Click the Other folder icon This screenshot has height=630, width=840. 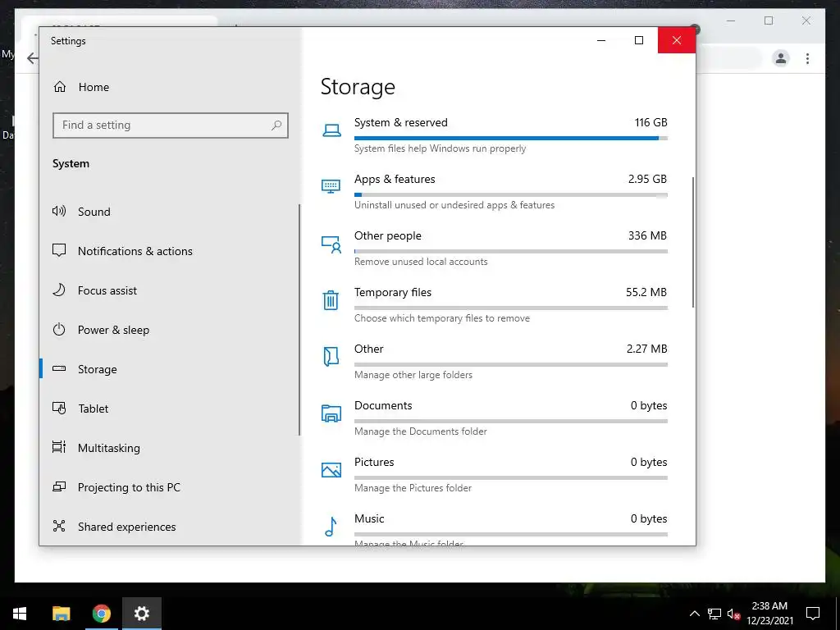(x=331, y=356)
